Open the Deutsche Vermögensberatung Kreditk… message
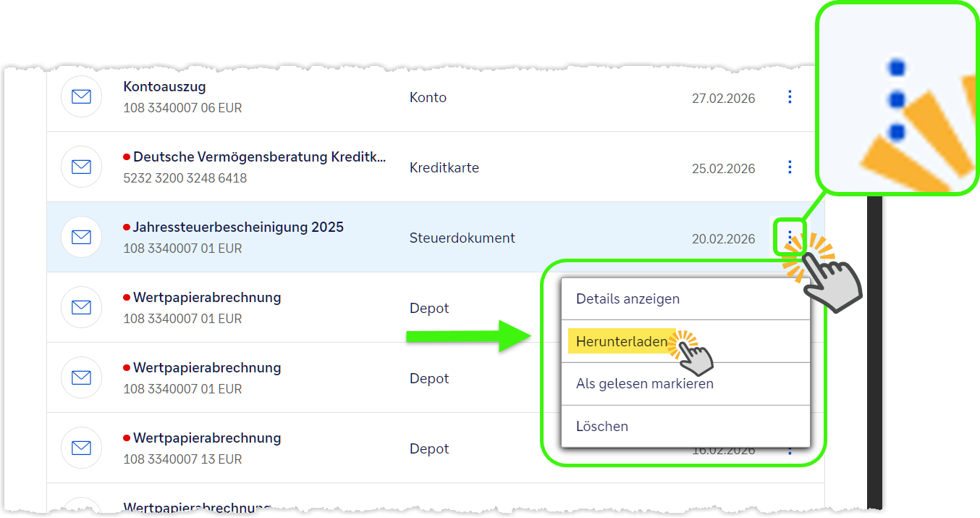Image resolution: width=980 pixels, height=518 pixels. tap(259, 157)
